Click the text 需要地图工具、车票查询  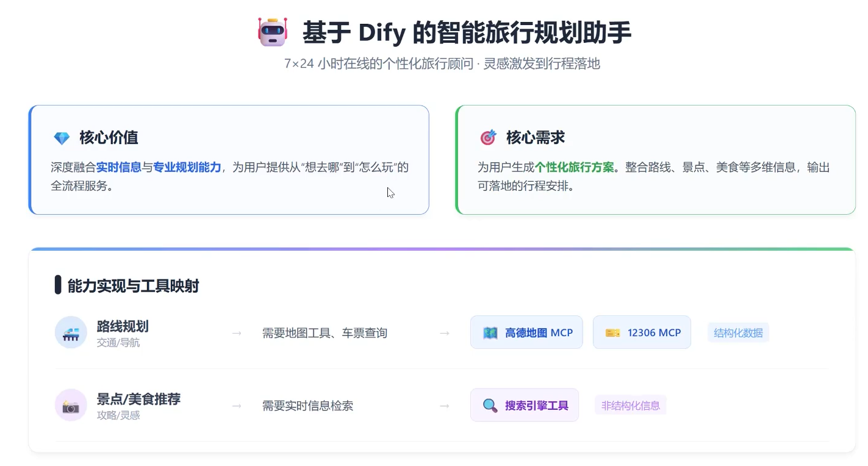(325, 333)
